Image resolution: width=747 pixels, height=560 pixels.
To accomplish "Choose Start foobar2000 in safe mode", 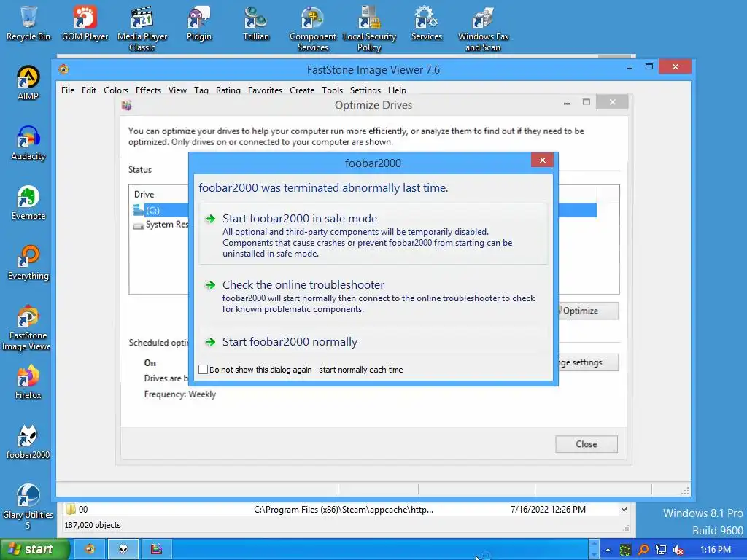I will coord(373,234).
